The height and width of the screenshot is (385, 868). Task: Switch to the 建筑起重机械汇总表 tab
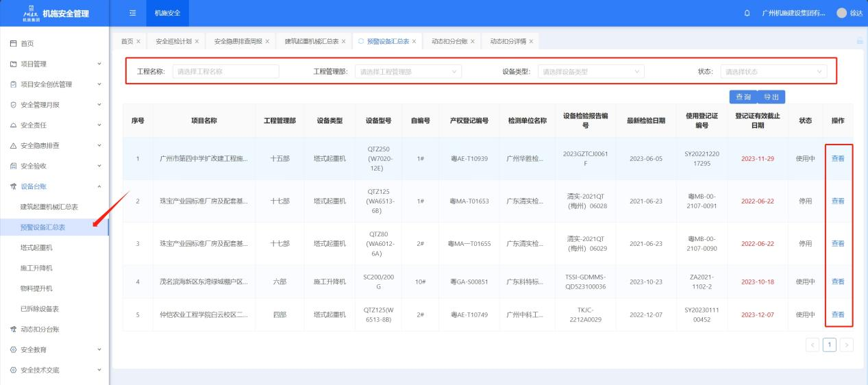[x=312, y=42]
